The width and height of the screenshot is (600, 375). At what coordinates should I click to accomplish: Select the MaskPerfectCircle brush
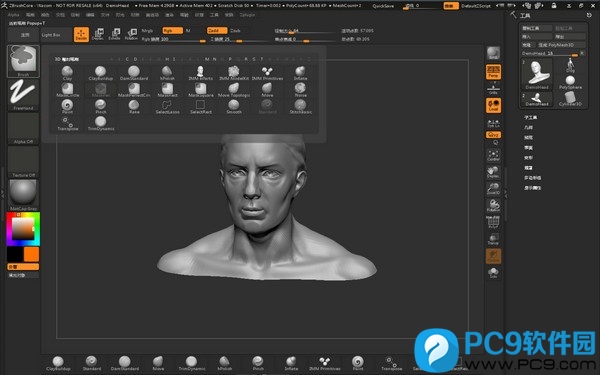(x=134, y=90)
